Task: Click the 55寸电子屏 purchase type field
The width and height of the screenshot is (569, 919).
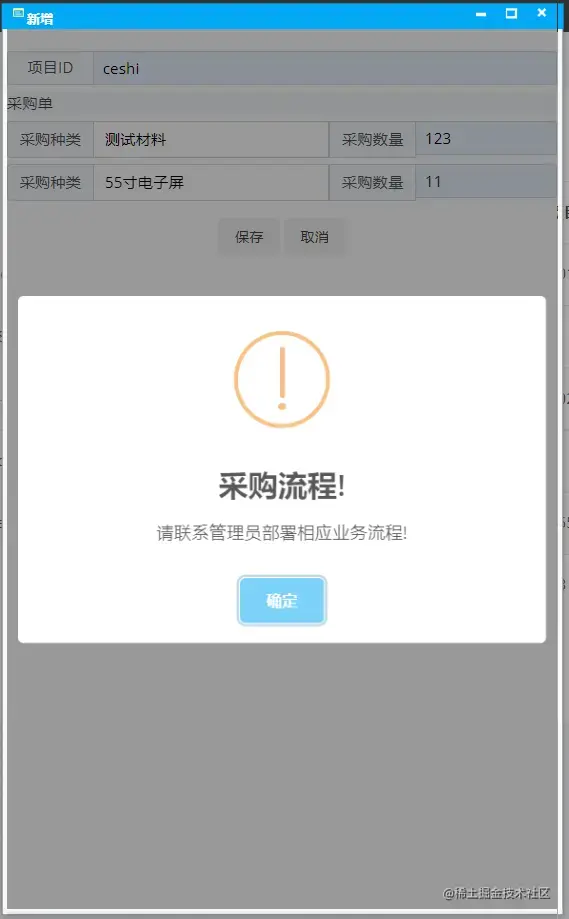Action: (211, 182)
